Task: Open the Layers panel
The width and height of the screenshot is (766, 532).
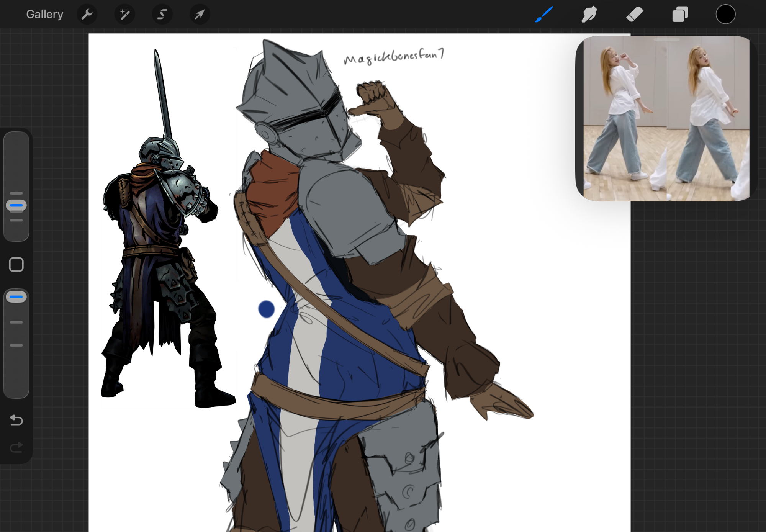Action: point(680,15)
